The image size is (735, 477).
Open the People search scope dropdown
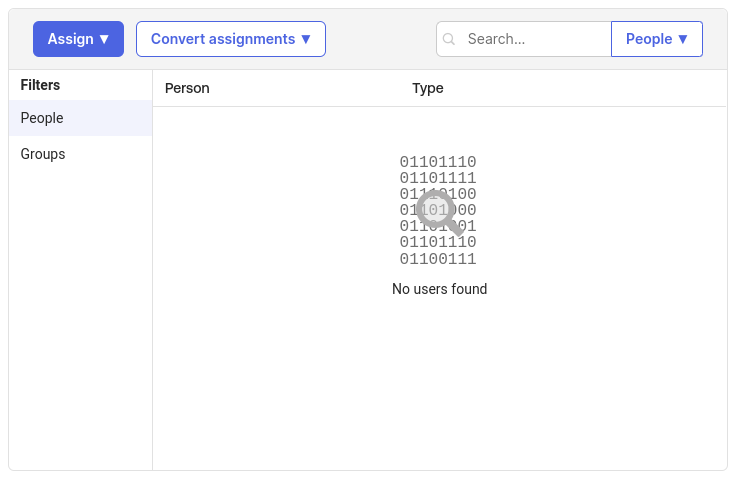point(656,39)
